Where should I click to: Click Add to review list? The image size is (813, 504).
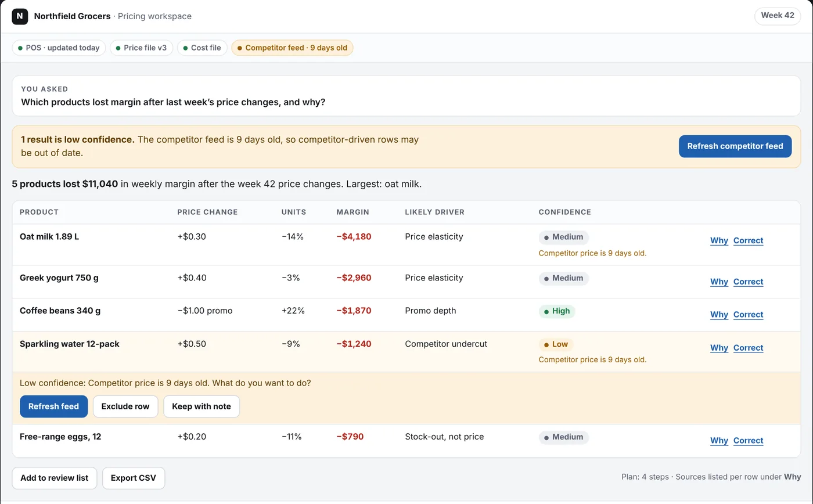click(54, 478)
